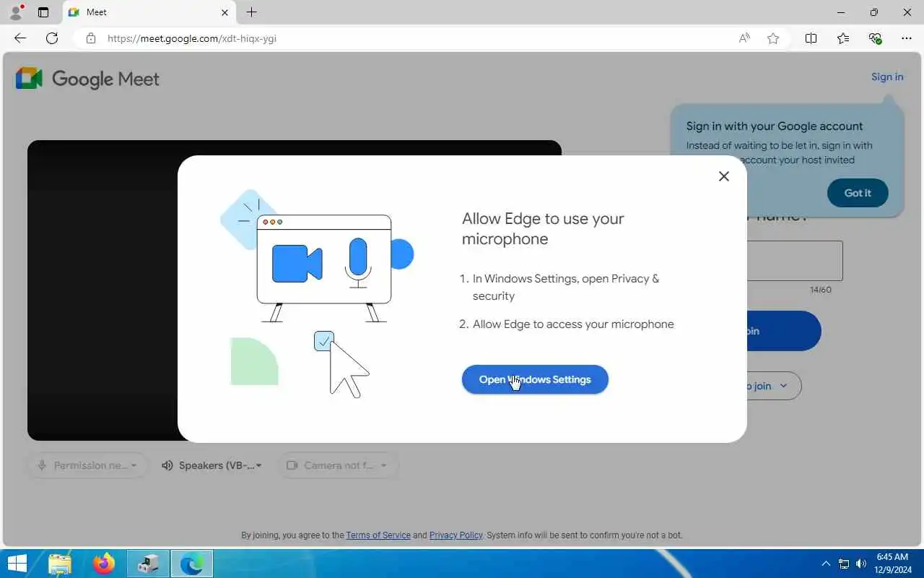Dismiss the tip with Got it
The image size is (924, 578).
click(858, 193)
